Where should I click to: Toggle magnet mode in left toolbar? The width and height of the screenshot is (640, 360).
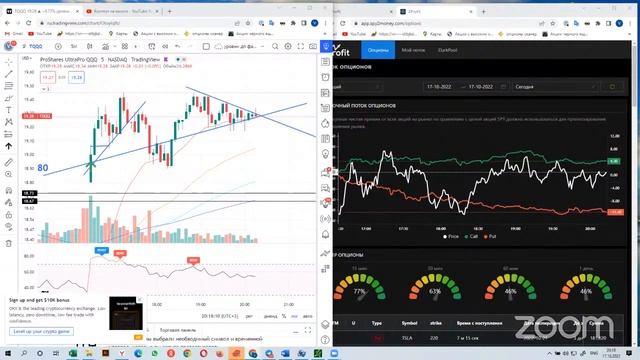(x=9, y=191)
